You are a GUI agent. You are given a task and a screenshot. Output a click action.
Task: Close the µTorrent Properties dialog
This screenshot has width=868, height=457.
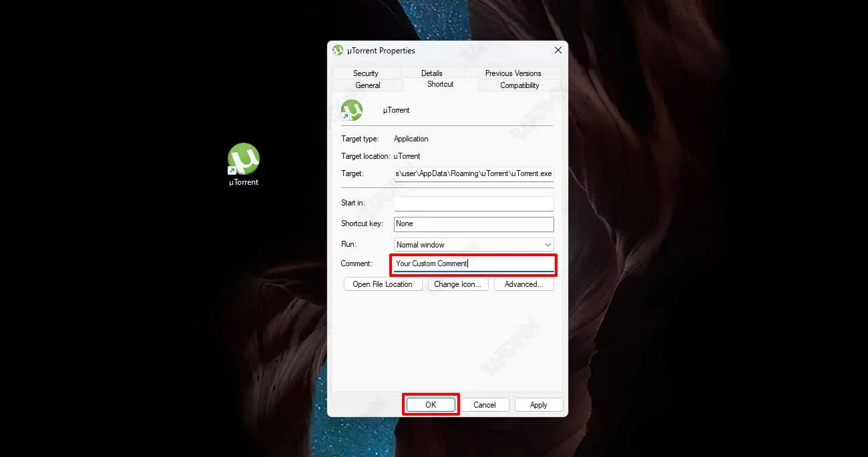pyautogui.click(x=558, y=50)
